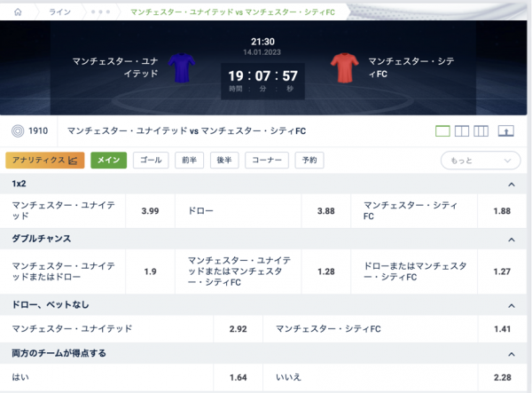532x393 pixels.
Task: Select the red Manchester City jersey
Action: tap(344, 67)
